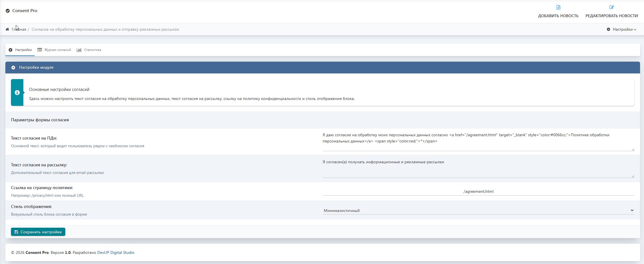The height and width of the screenshot is (264, 644).
Task: Click the gear icon beside Настройки dropdown
Action: point(608,29)
